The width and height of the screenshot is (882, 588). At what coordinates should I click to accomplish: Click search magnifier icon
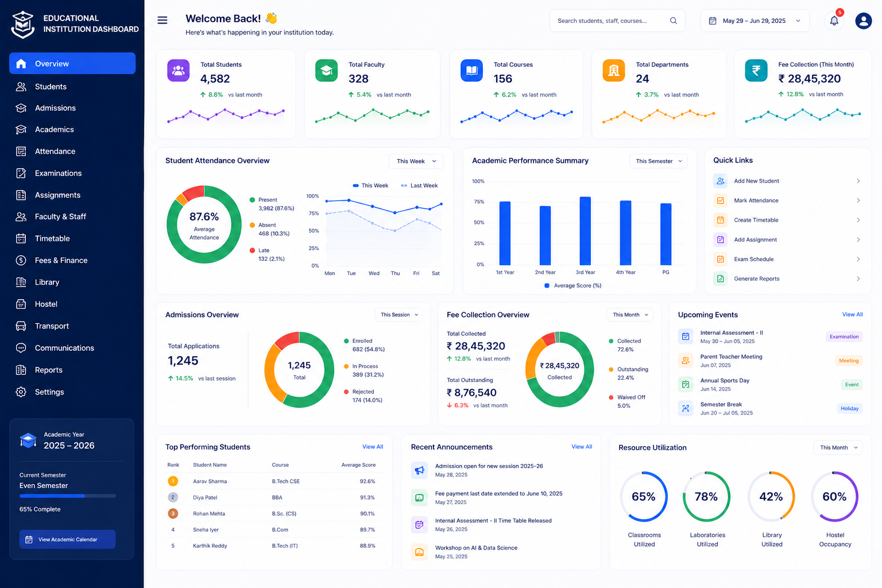coord(674,21)
